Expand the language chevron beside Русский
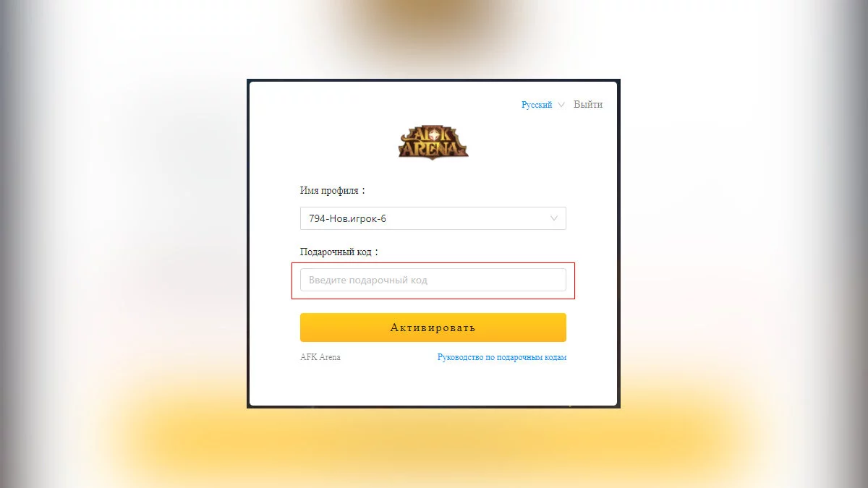 tap(561, 105)
